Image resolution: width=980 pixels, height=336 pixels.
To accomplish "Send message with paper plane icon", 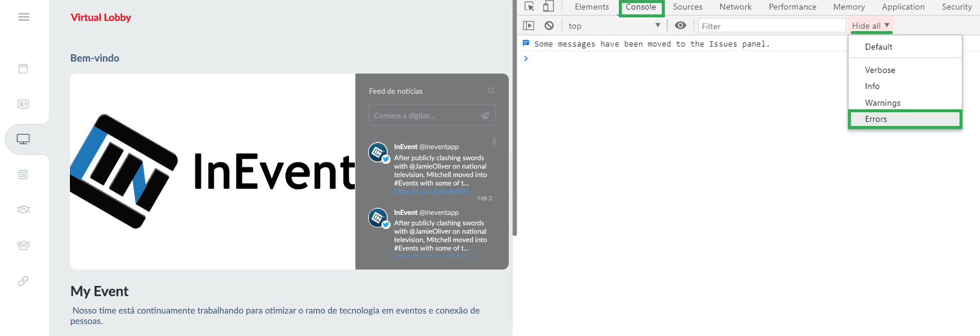I will point(485,115).
